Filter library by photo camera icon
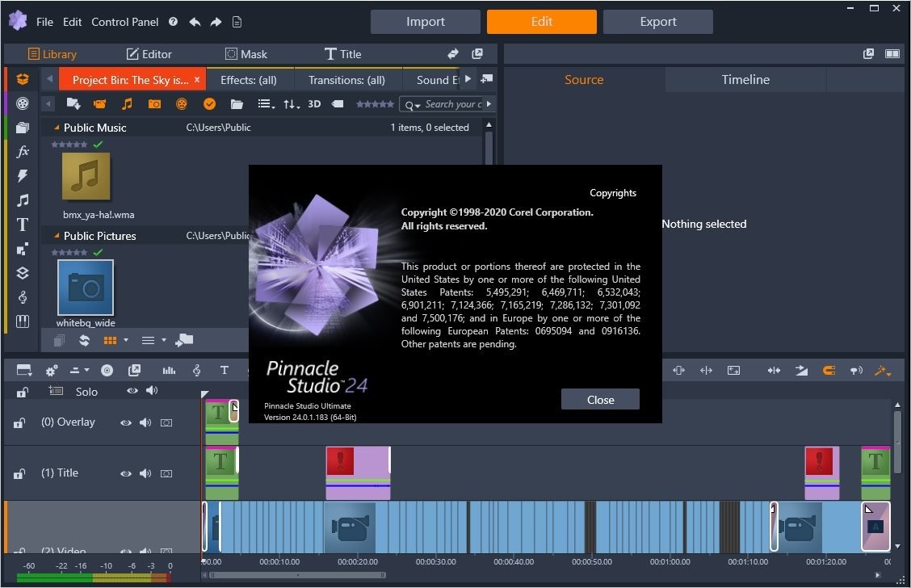 (154, 104)
